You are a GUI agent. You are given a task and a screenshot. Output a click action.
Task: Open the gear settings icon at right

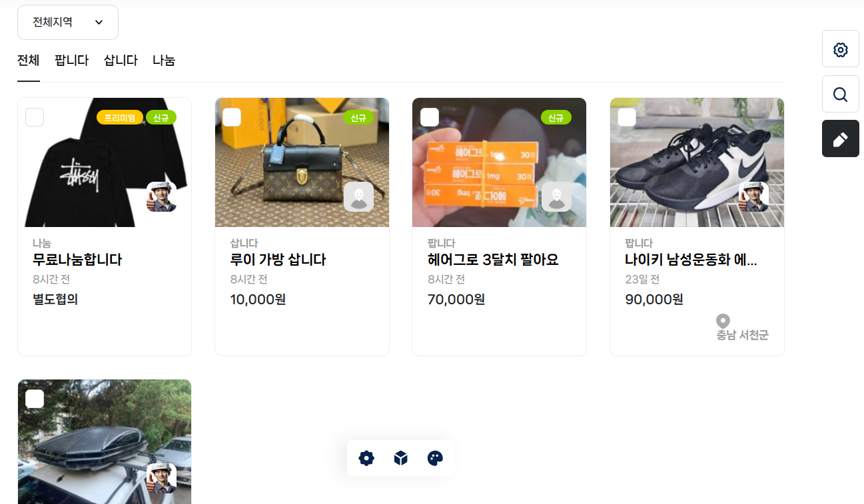point(840,49)
